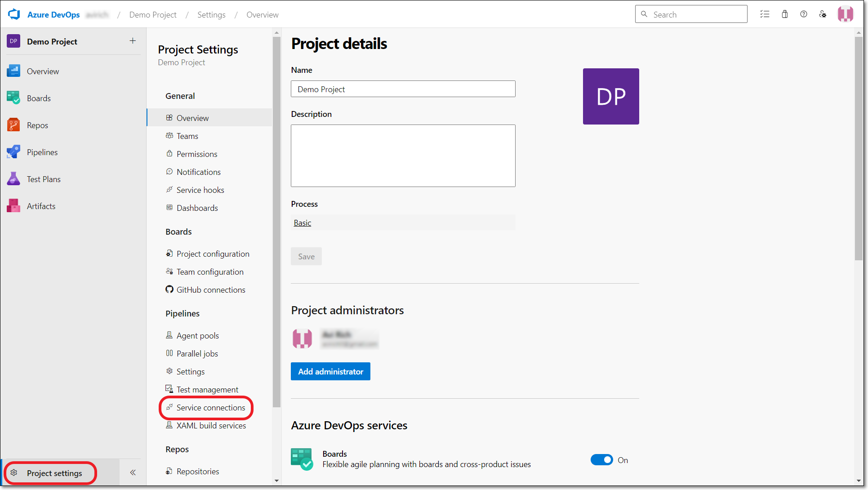Click the Azure DevOps logo icon
This screenshot has width=868, height=490.
click(x=14, y=14)
